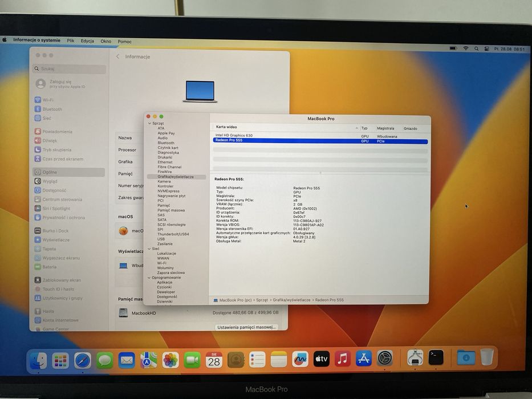Viewport: 532px width, 399px height.
Task: Open the Pomoc menu
Action: [124, 42]
